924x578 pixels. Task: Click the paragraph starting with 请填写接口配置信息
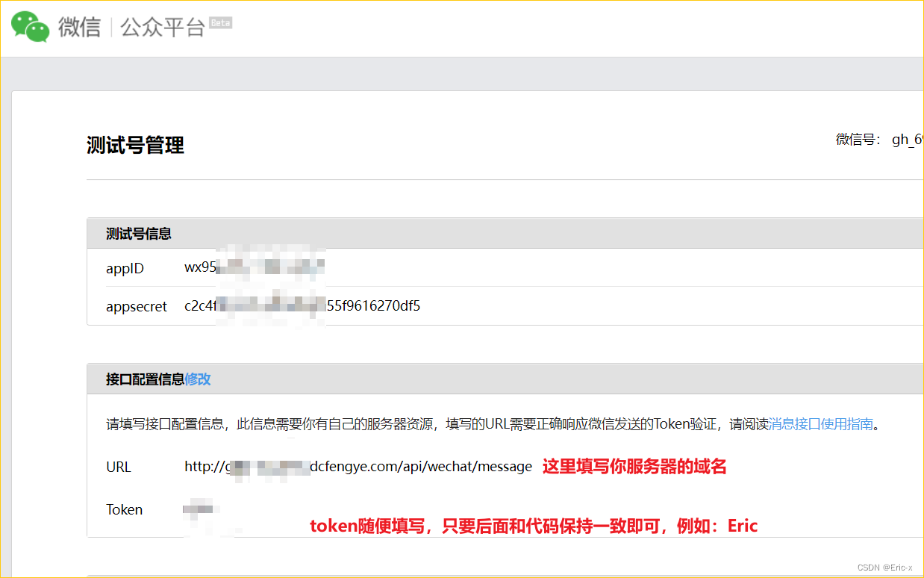493,424
